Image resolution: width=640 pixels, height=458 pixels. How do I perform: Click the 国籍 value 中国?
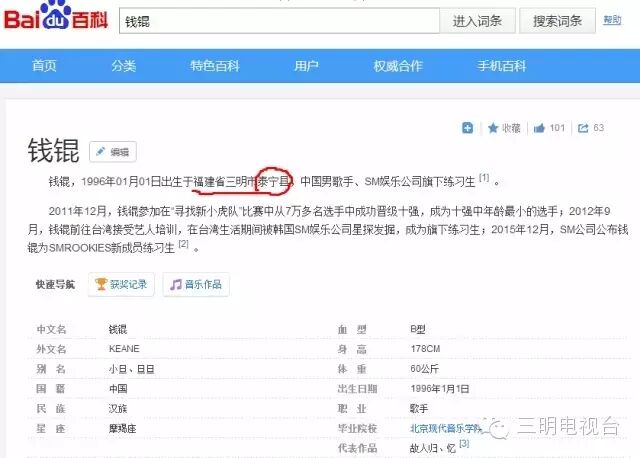point(118,389)
